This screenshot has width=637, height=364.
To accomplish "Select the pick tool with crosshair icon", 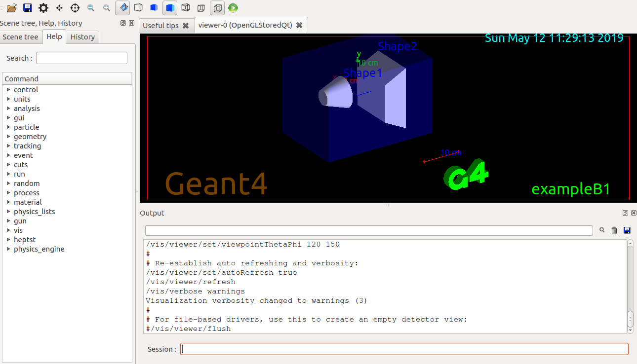I will point(75,8).
